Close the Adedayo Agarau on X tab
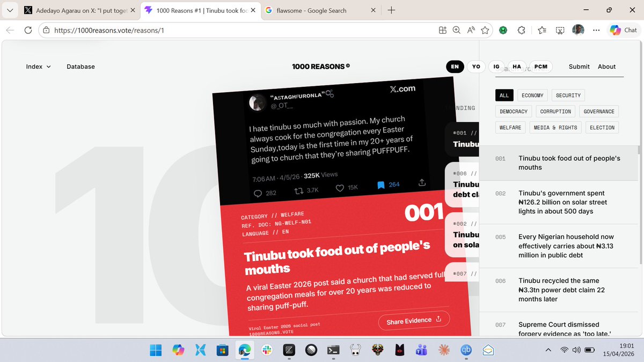The height and width of the screenshot is (362, 644). pos(133,10)
